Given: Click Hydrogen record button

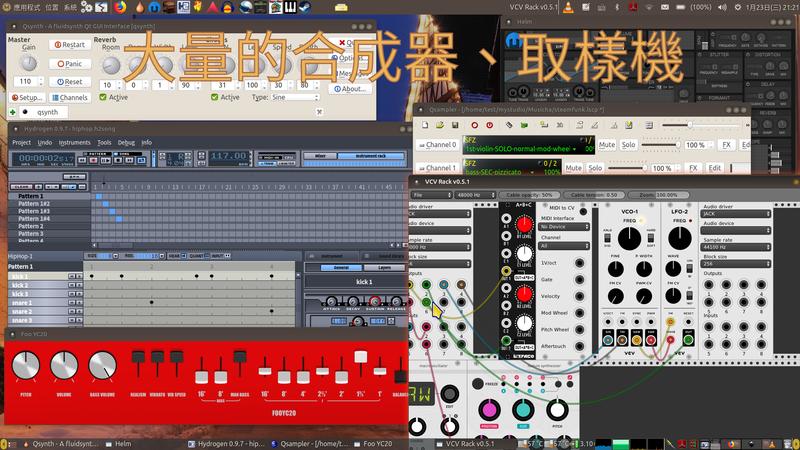Looking at the screenshot, I should 93,160.
